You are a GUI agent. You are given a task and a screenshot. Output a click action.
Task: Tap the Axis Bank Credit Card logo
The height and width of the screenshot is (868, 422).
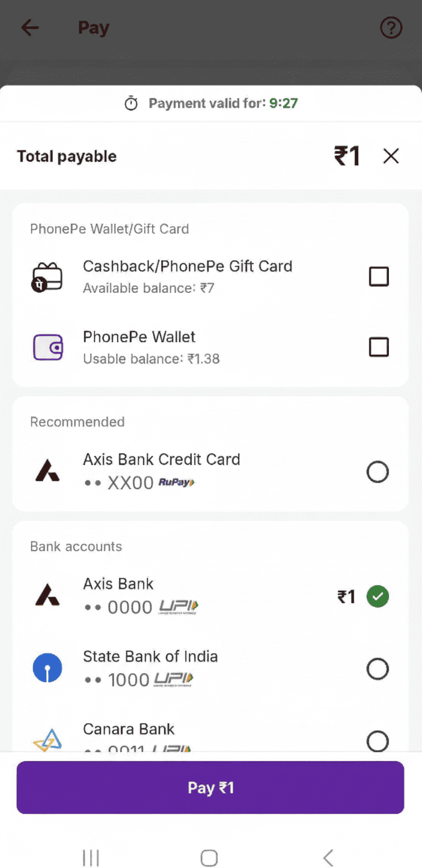(x=47, y=472)
